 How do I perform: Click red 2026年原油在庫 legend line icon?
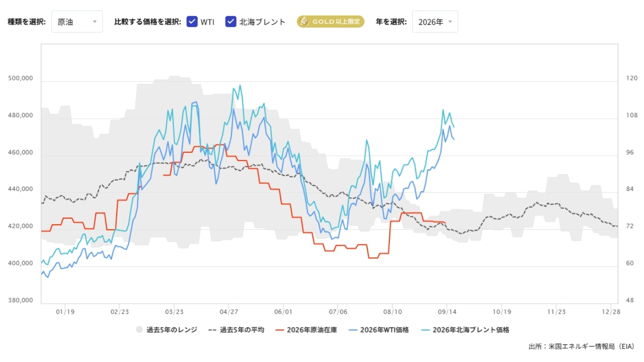click(280, 330)
